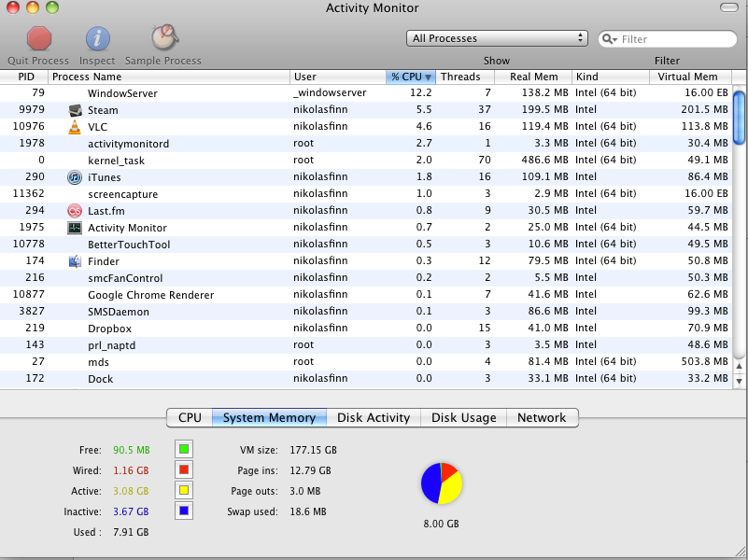Click the memory pie chart
Viewport: 748px width, 560px height.
442,483
